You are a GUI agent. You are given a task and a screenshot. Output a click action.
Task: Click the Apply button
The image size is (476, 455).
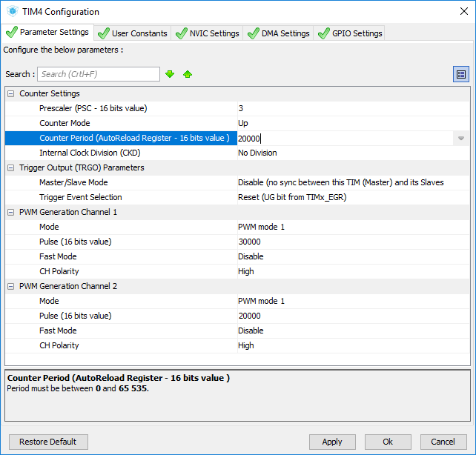332,442
